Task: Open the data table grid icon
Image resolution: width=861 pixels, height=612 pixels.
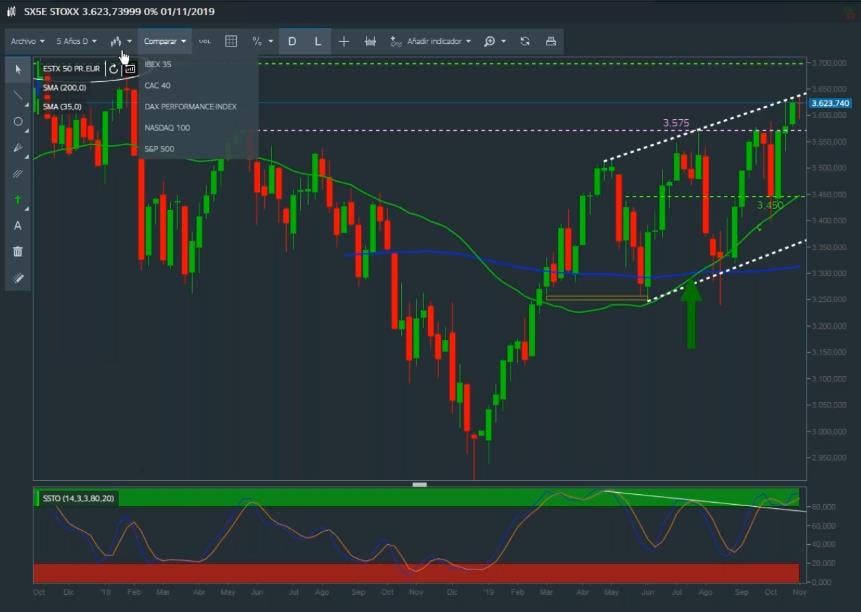Action: [x=231, y=41]
